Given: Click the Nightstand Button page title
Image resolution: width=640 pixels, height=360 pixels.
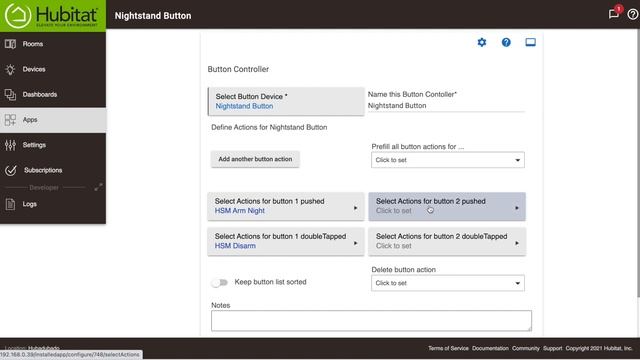Looking at the screenshot, I should (153, 16).
